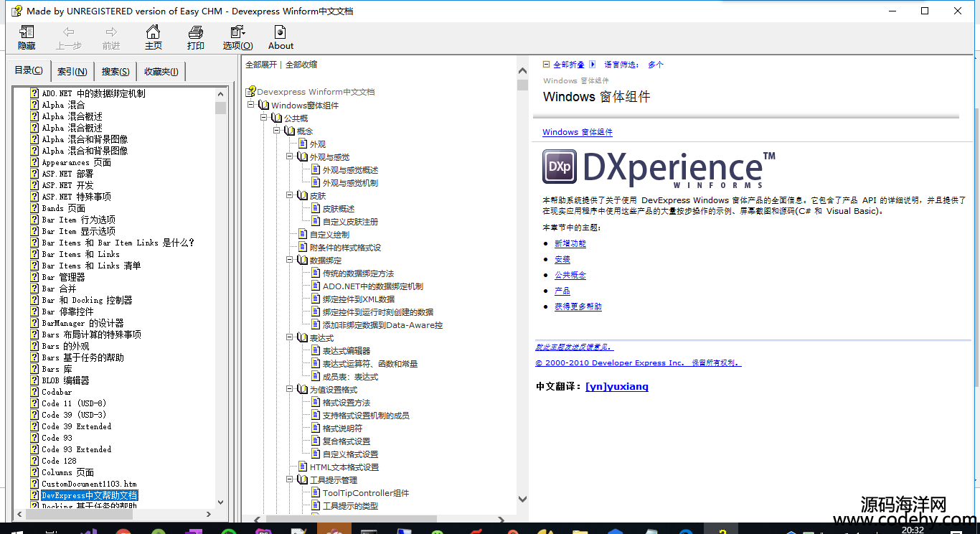Click the language filter arrow icon beside 语言筛选
980x534 pixels.
[x=593, y=65]
